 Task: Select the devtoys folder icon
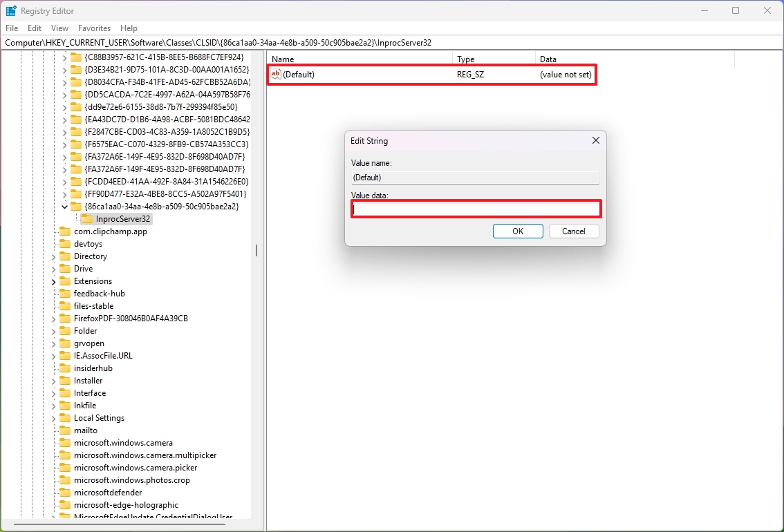65,243
